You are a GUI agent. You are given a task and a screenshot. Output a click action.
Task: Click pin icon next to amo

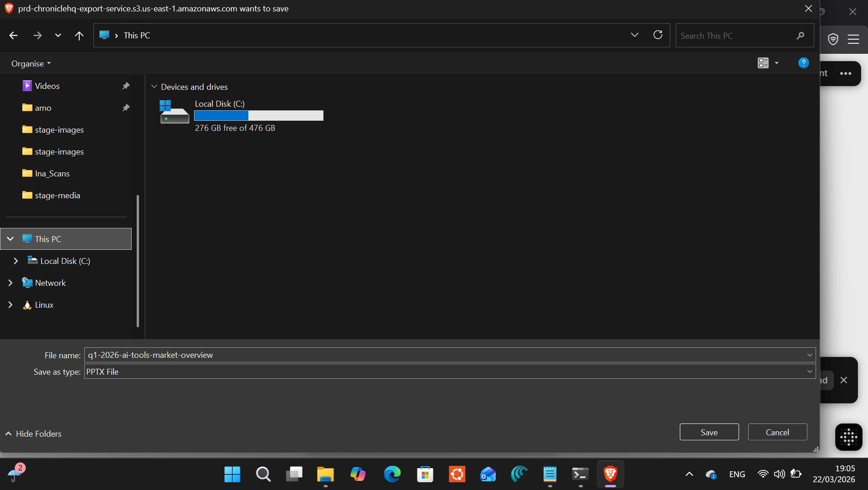coord(126,108)
